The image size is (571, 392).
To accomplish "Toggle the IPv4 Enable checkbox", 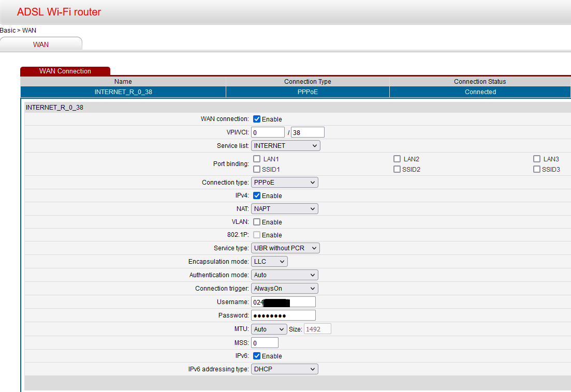I will click(x=257, y=195).
